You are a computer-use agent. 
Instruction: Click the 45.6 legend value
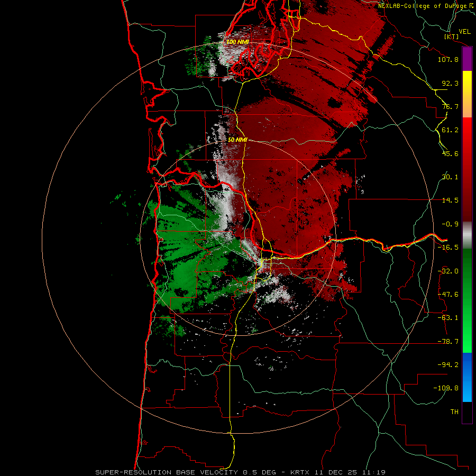coord(450,153)
